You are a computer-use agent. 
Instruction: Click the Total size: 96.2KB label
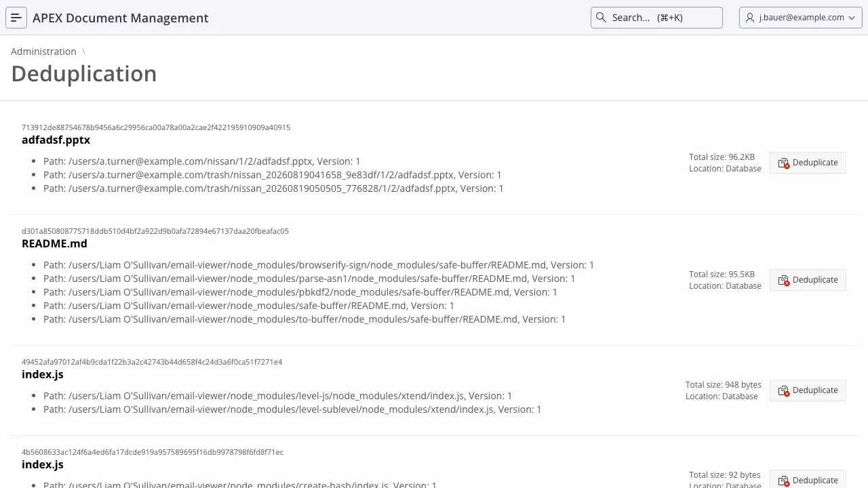722,157
